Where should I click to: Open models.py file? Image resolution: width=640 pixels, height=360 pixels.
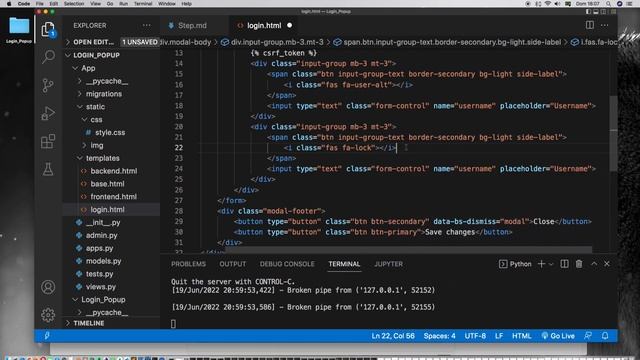103,261
